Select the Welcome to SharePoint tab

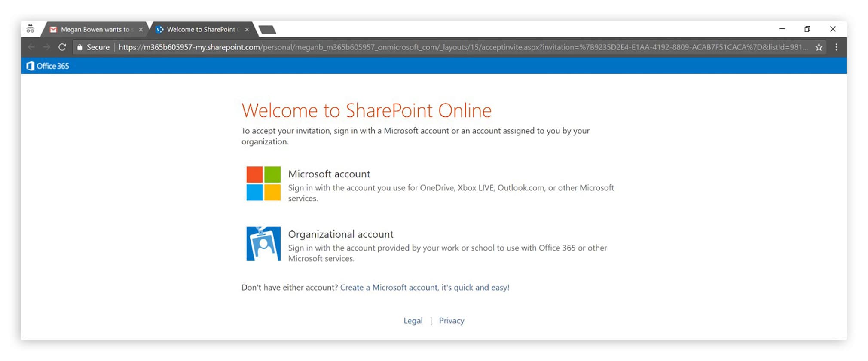coord(201,30)
